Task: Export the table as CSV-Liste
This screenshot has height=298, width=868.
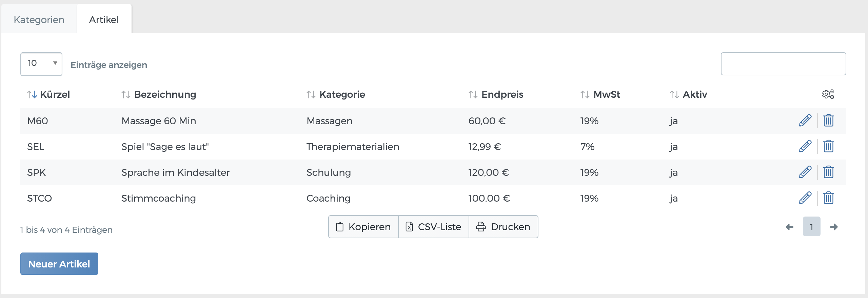Action: point(434,227)
